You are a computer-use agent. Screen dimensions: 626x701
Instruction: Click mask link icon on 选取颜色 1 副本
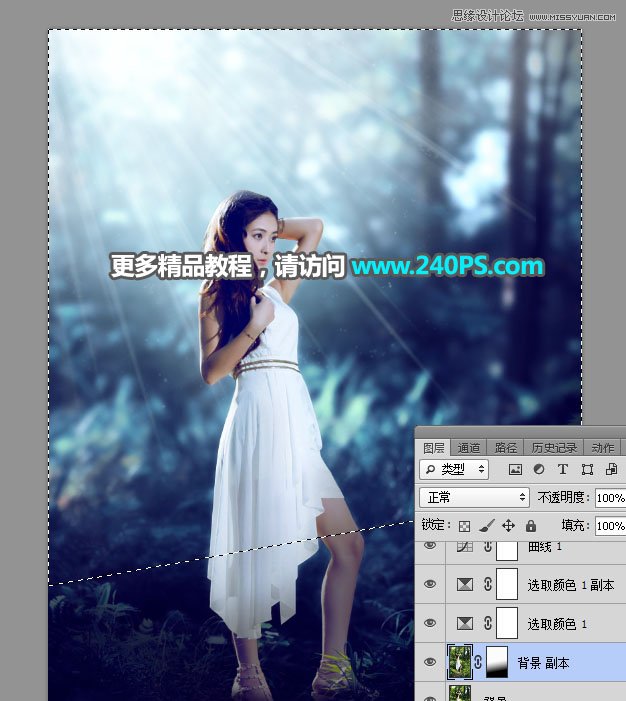tap(488, 584)
